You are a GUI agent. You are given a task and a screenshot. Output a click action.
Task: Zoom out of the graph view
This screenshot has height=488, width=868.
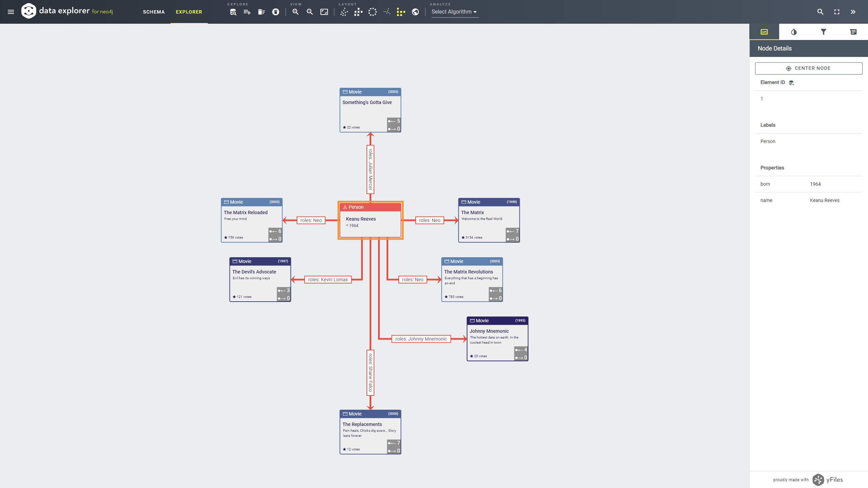(309, 12)
